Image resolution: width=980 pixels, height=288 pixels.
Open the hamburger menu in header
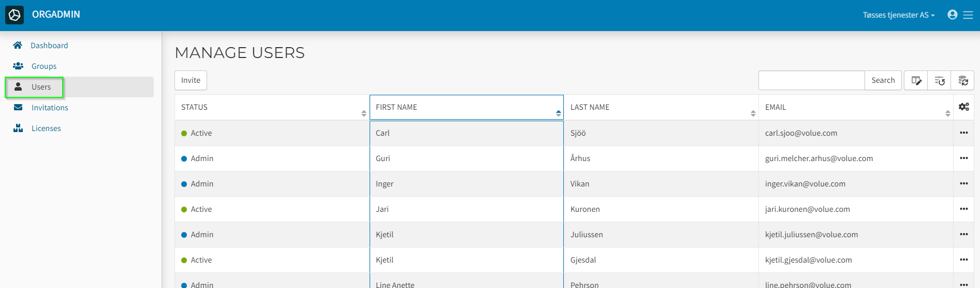(968, 15)
